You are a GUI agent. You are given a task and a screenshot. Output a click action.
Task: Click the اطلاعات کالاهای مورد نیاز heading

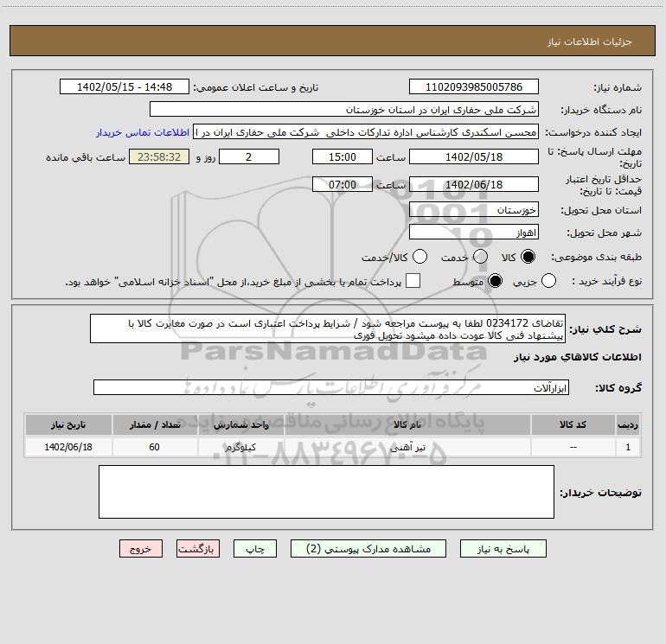[577, 357]
